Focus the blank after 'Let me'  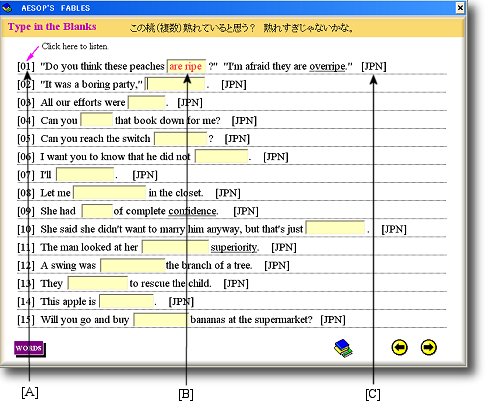coord(109,193)
